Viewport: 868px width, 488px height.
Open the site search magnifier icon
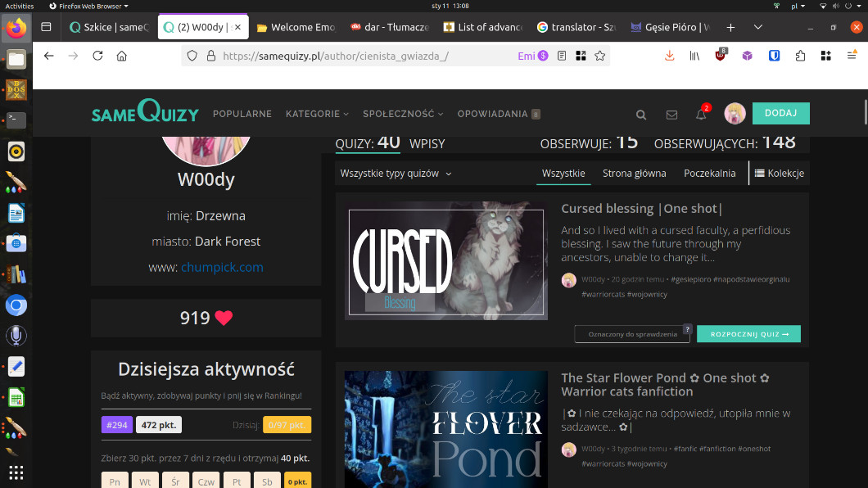(x=641, y=115)
